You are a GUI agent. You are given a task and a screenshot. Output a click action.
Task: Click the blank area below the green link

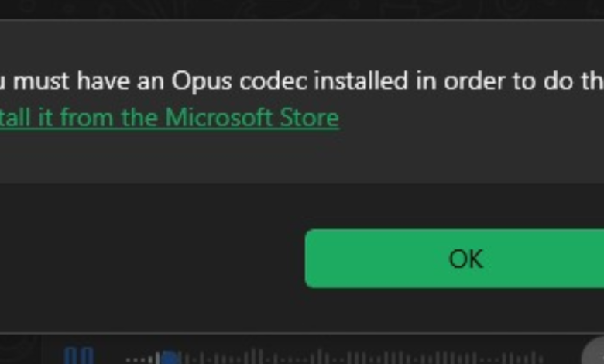[232, 159]
